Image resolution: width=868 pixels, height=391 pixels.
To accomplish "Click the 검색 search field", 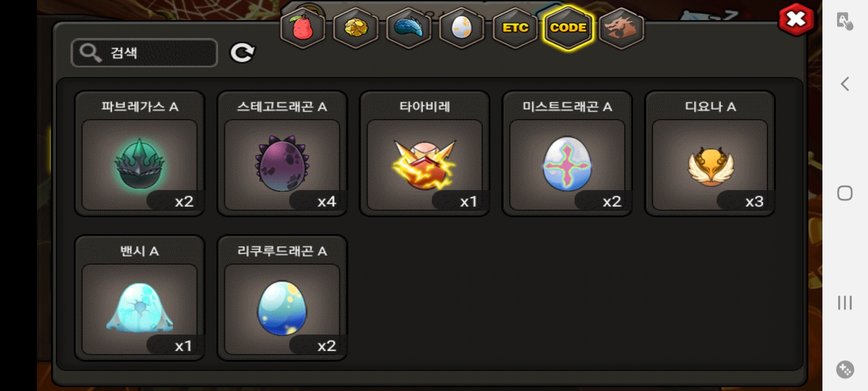I will 144,53.
